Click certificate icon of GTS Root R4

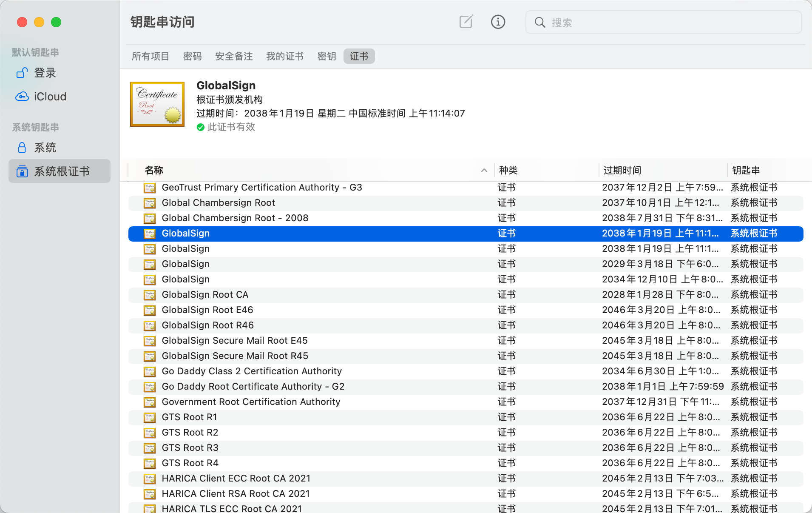150,463
